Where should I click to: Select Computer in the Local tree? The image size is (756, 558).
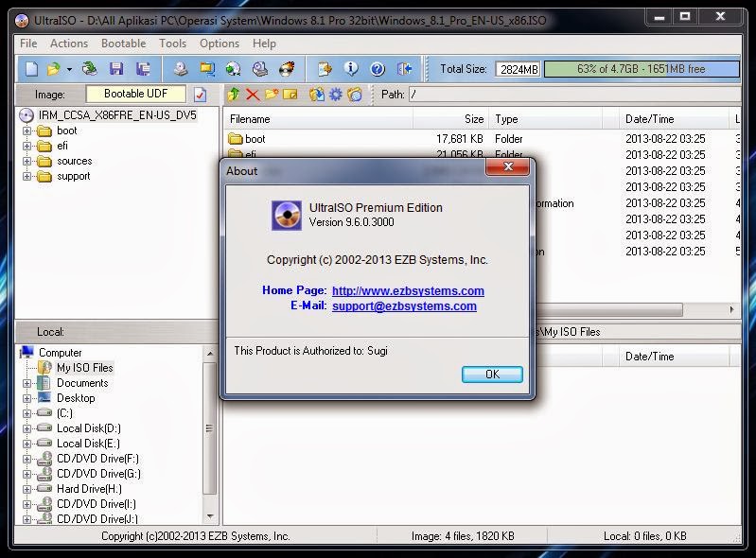pyautogui.click(x=61, y=353)
